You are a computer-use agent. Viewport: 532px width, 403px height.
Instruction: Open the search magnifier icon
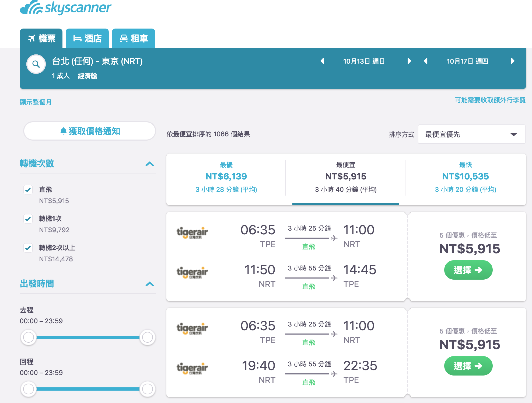[x=36, y=64]
